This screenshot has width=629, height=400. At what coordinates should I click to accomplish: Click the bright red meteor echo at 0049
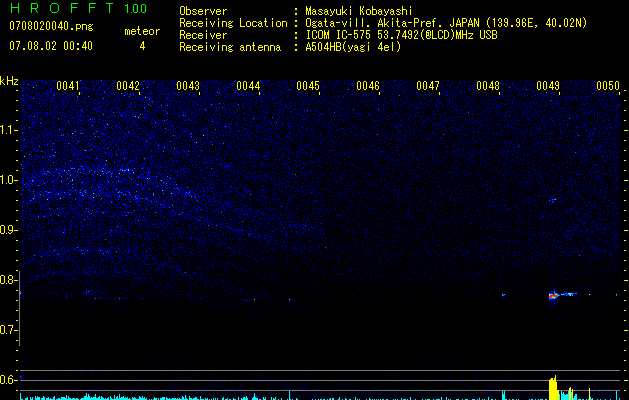[554, 296]
